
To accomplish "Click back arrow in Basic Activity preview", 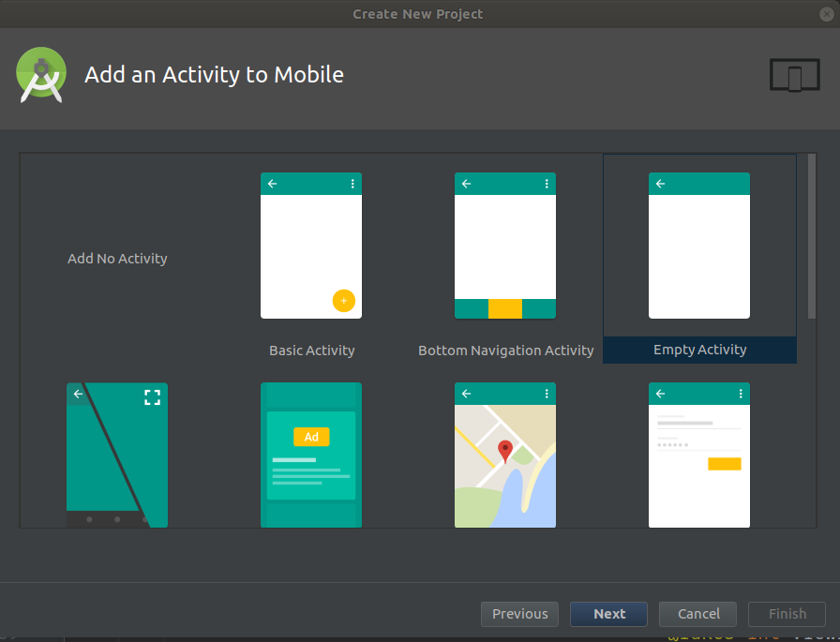I will pyautogui.click(x=273, y=184).
